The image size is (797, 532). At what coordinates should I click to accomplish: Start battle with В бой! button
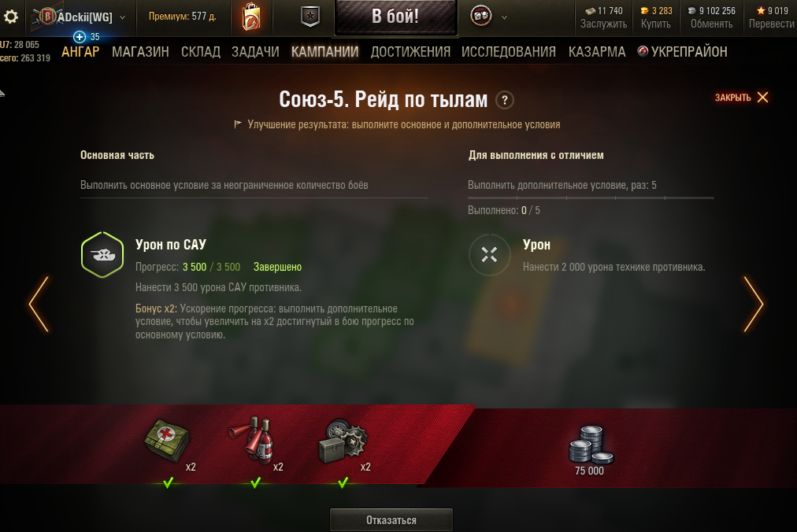tap(395, 17)
